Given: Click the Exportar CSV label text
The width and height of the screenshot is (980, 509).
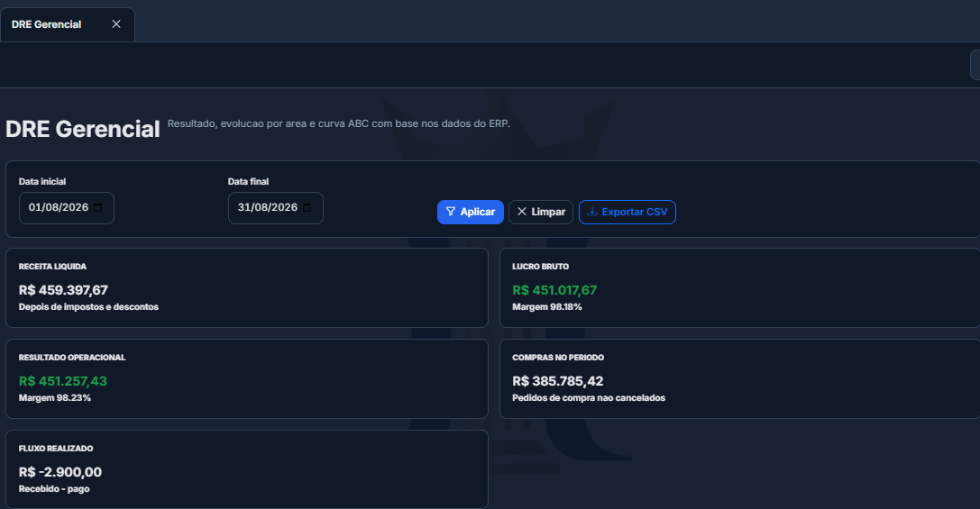Looking at the screenshot, I should [x=635, y=212].
